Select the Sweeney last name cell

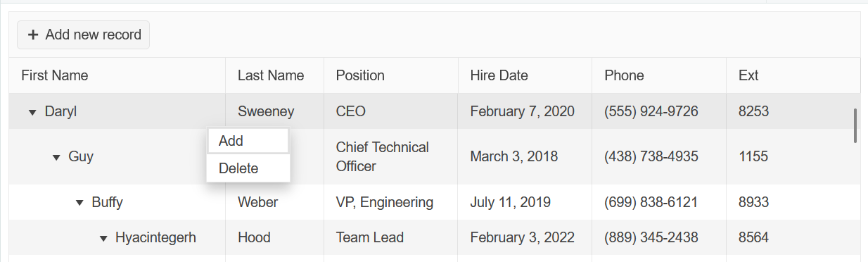point(274,111)
